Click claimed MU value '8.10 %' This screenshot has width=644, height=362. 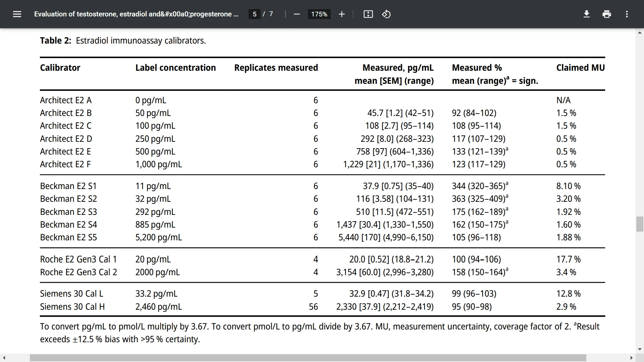[568, 186]
